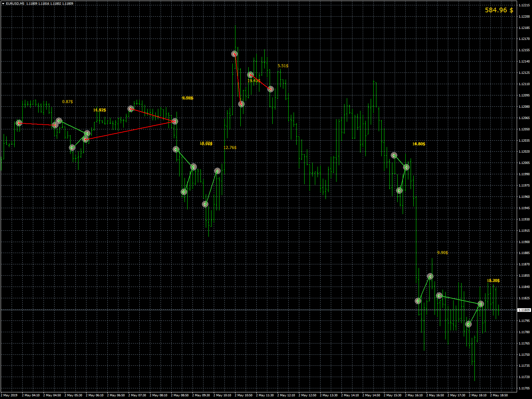
Task: Click the topmost red sell entry marker near 1.12150
Action: coord(234,54)
